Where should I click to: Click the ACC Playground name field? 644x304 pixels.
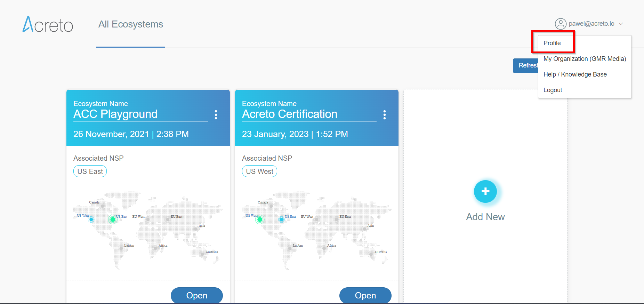point(140,114)
